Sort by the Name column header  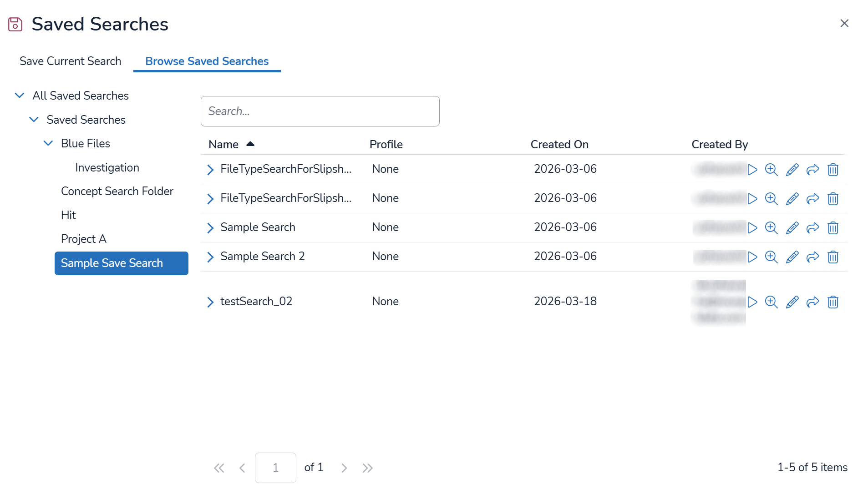(223, 144)
